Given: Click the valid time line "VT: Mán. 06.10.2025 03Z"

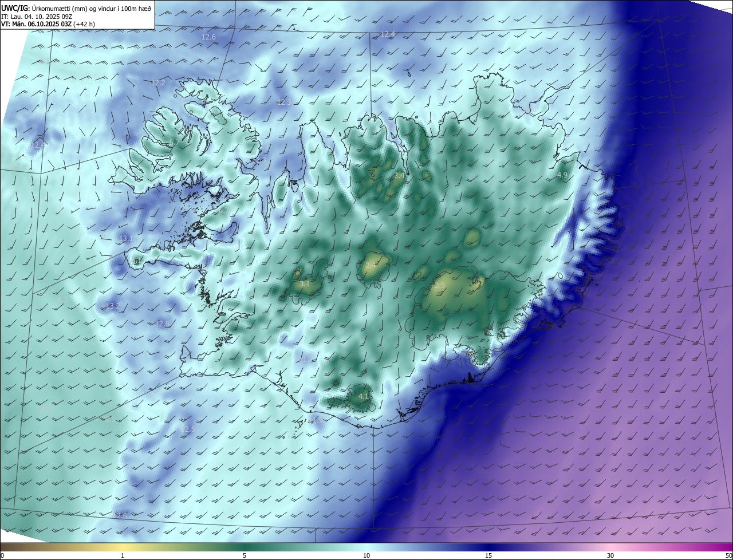Looking at the screenshot, I should coord(37,24).
